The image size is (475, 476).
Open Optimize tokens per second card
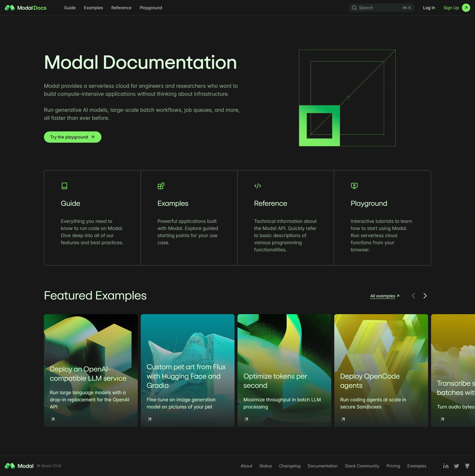point(284,371)
